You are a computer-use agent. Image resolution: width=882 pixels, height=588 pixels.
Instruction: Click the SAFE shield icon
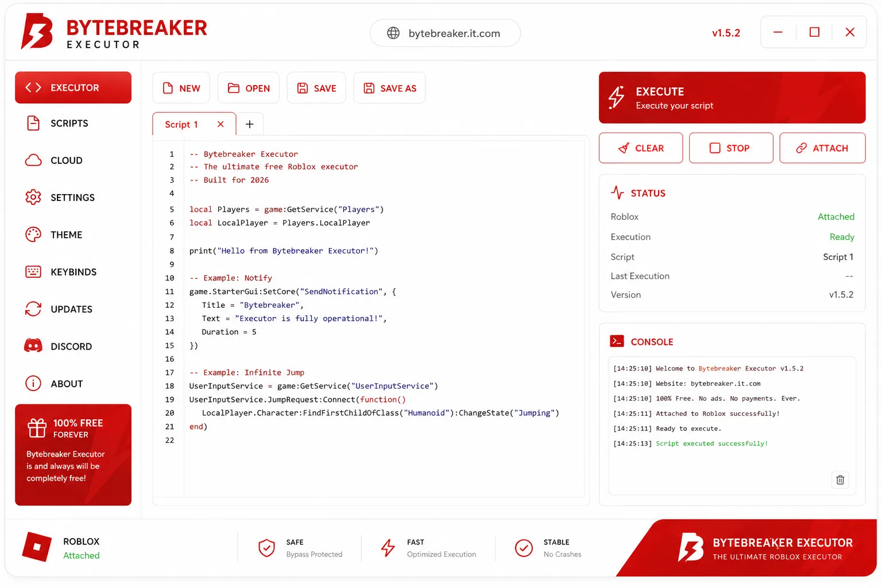pos(266,548)
